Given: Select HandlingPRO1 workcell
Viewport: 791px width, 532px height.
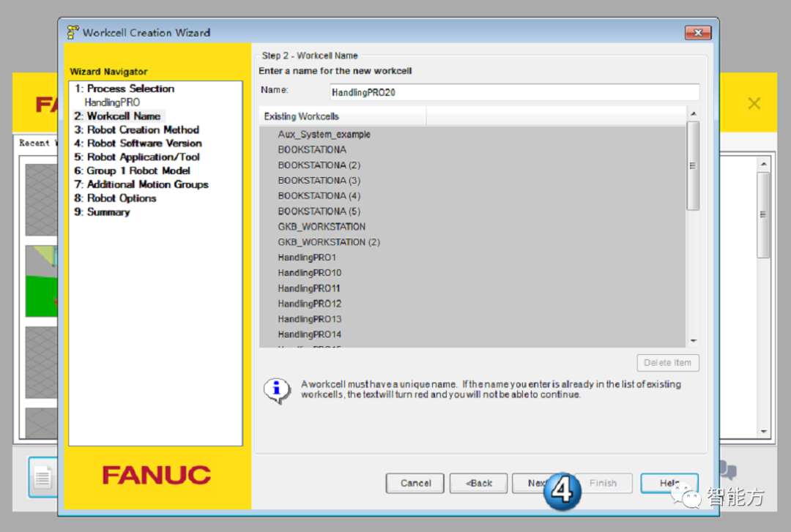Looking at the screenshot, I should point(307,258).
